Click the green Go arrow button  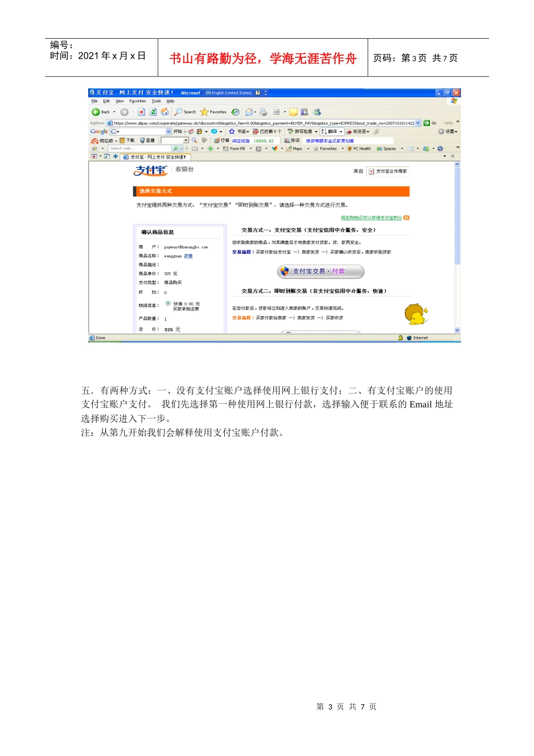coord(431,123)
